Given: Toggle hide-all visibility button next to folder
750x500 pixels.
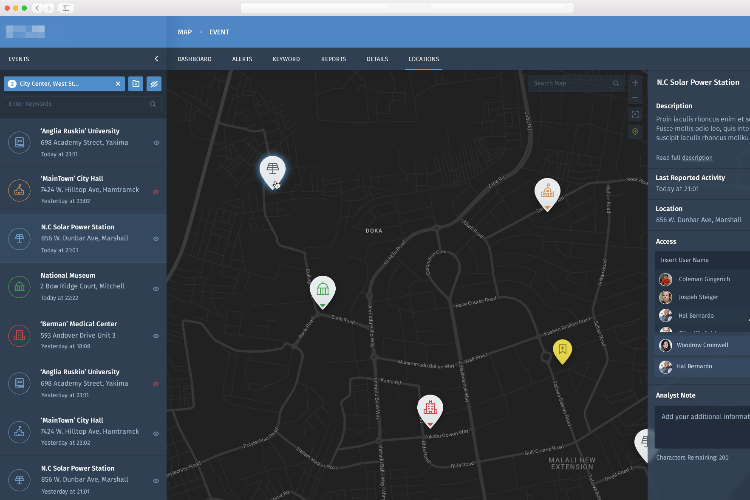Looking at the screenshot, I should (154, 84).
